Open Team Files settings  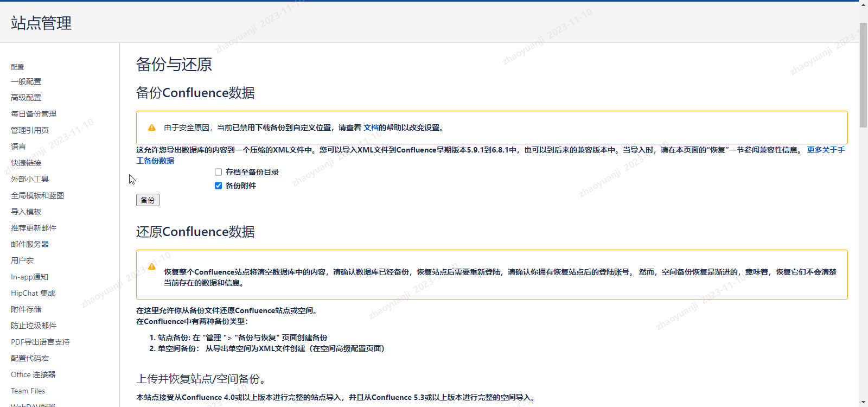[x=28, y=391]
